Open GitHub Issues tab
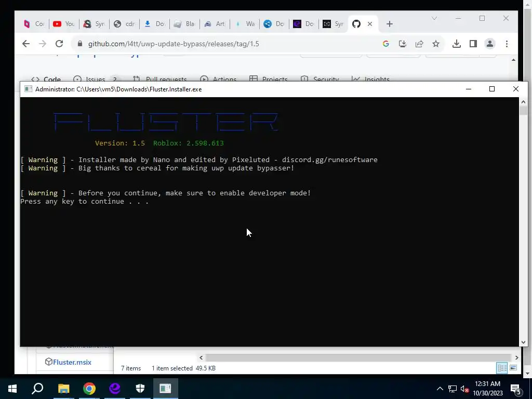The image size is (532, 399). [x=95, y=79]
